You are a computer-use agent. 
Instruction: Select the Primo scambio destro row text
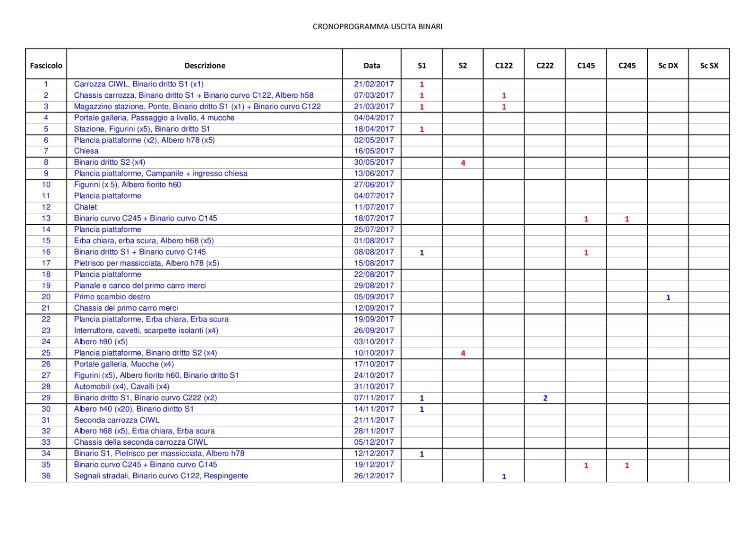112,297
